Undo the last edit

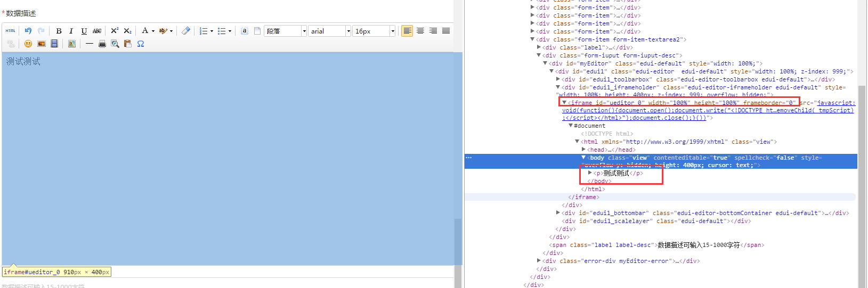[28, 31]
